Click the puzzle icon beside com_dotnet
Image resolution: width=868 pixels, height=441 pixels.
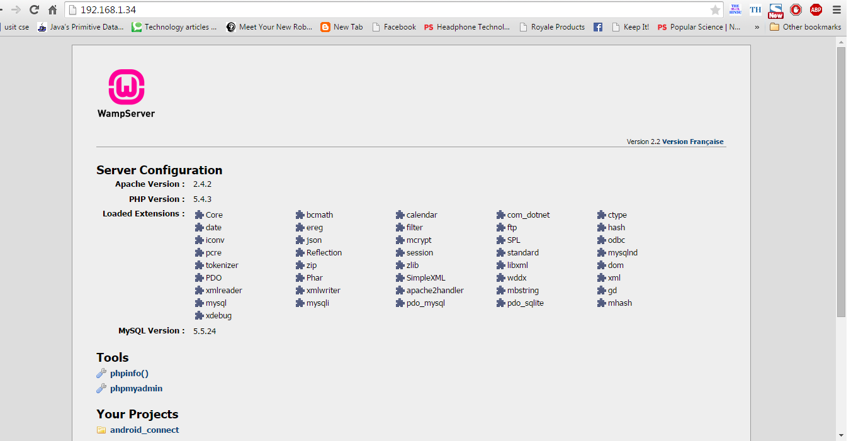501,215
